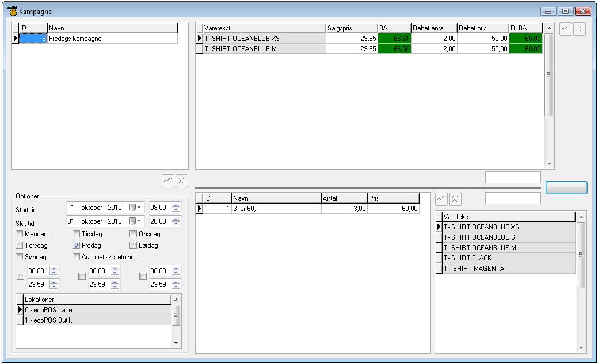The image size is (598, 364).
Task: Uncheck the Fredag checkbox
Action: click(77, 246)
